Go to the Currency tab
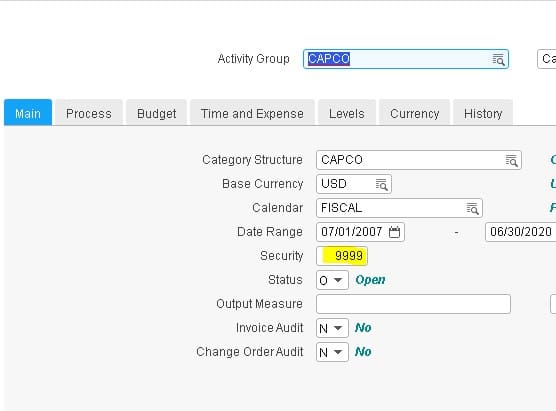 [415, 113]
